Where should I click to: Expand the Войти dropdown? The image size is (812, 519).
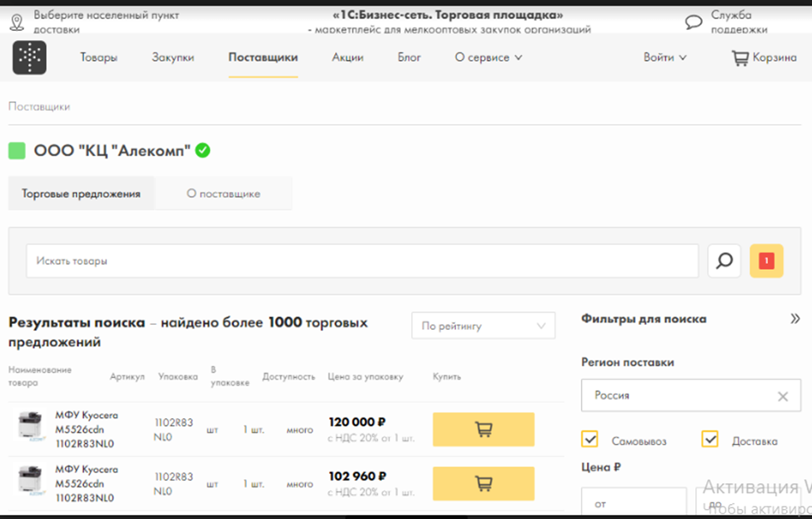pyautogui.click(x=665, y=57)
